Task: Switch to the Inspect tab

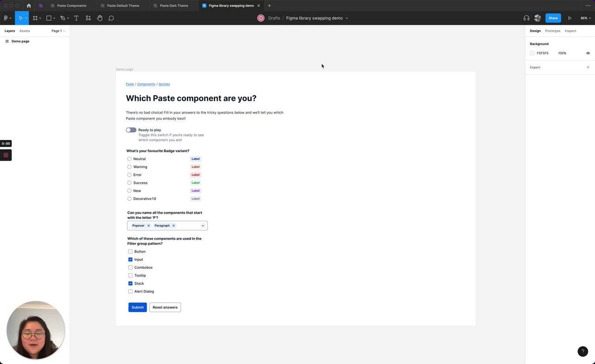Action: [570, 31]
